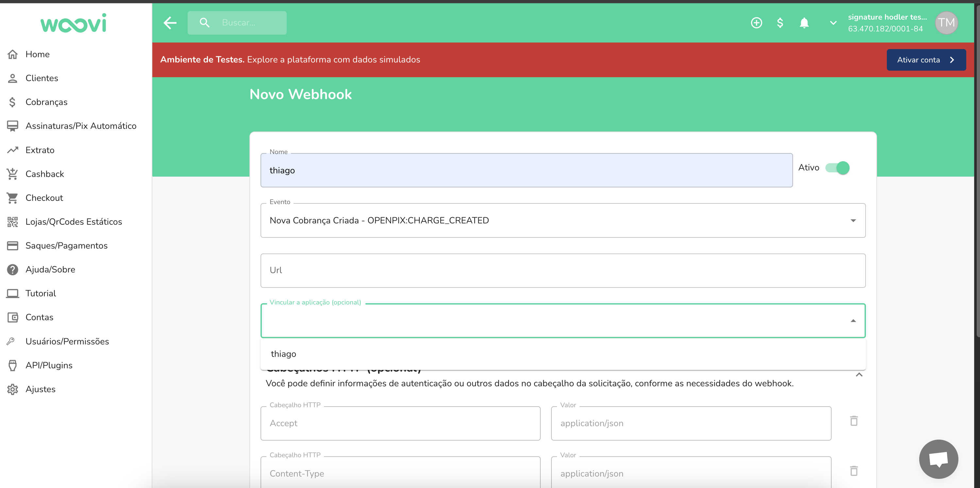Open the Saques/Pagamentos section

pyautogui.click(x=67, y=246)
